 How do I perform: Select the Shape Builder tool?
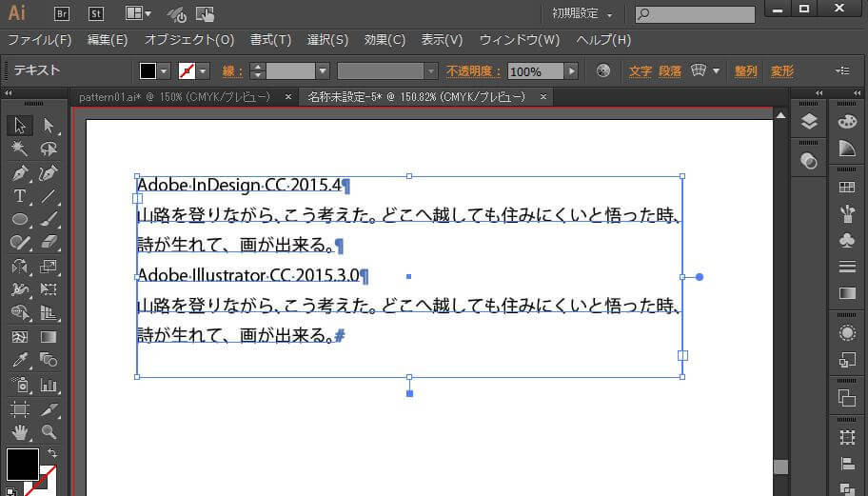[20, 313]
